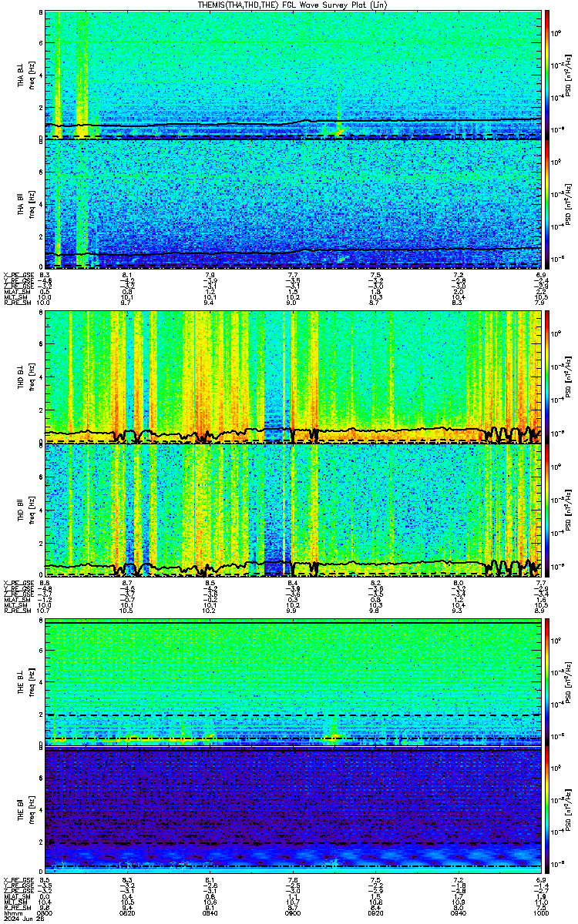Click the PSD color bar beside THD B-parallel
Screen dimensions: 578x924
pos(546,511)
